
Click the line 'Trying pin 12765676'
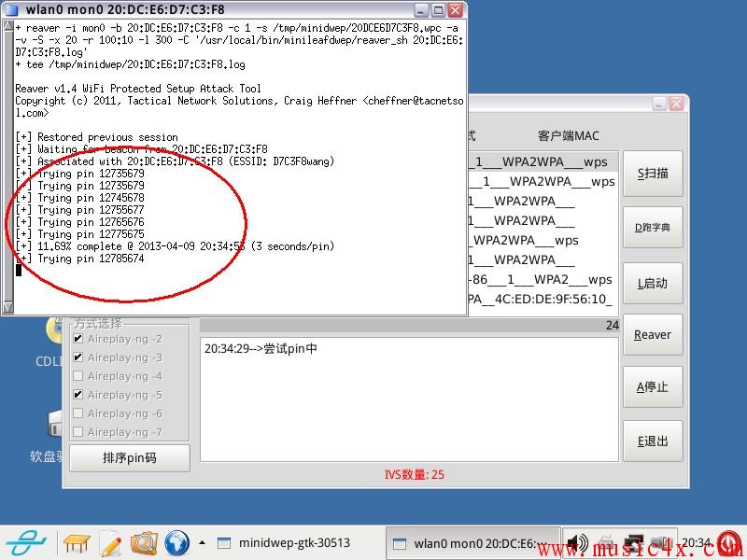tap(79, 222)
